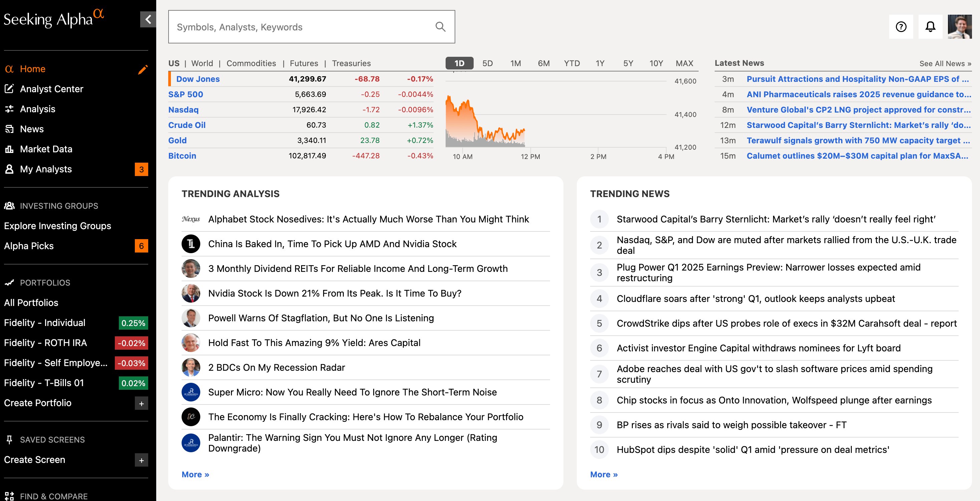Click the Analysis sidebar icon

pos(9,109)
